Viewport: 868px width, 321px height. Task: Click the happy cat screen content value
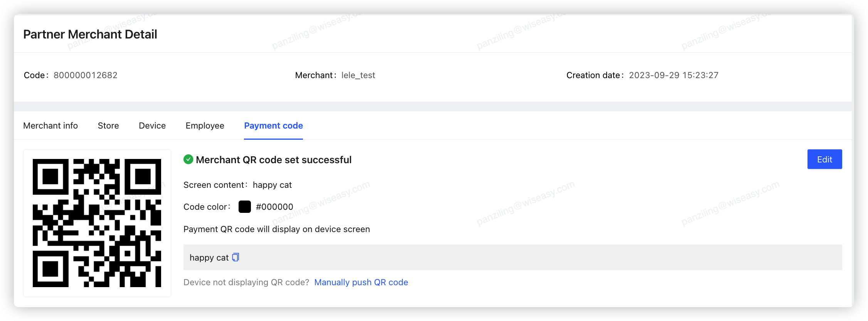coord(272,185)
